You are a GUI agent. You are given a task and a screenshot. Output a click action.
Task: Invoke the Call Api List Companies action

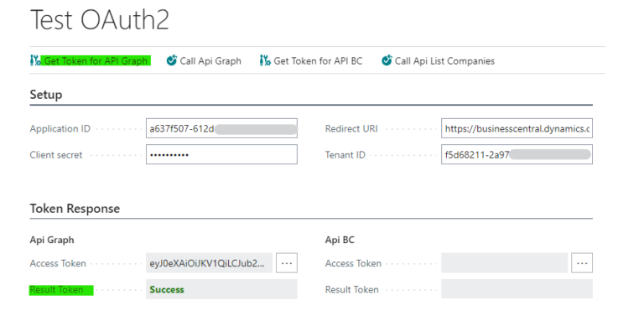(444, 61)
